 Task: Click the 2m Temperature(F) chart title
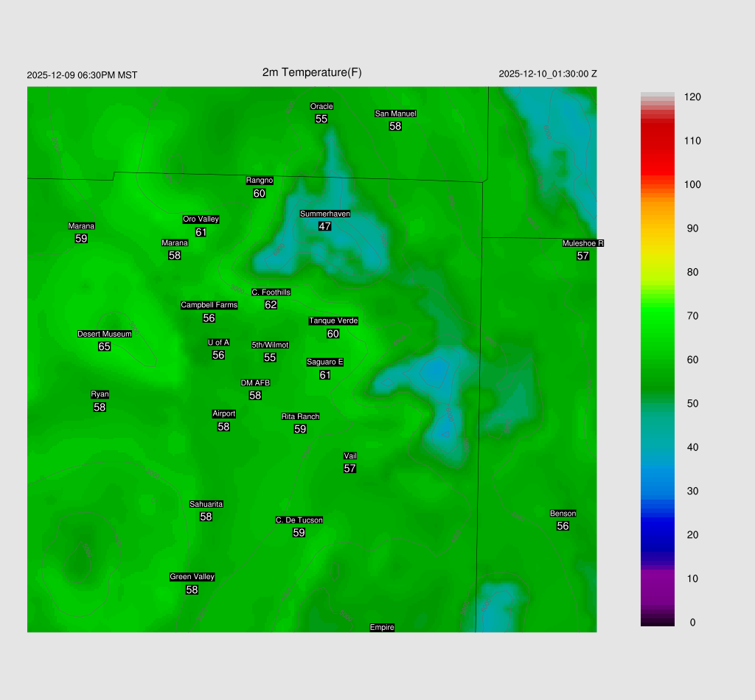pyautogui.click(x=312, y=72)
